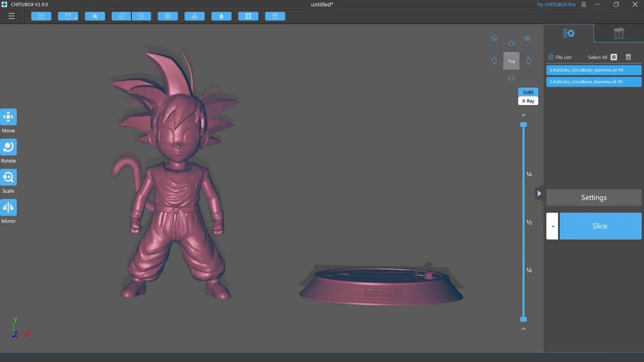Select the Rotate tool

pyautogui.click(x=8, y=147)
